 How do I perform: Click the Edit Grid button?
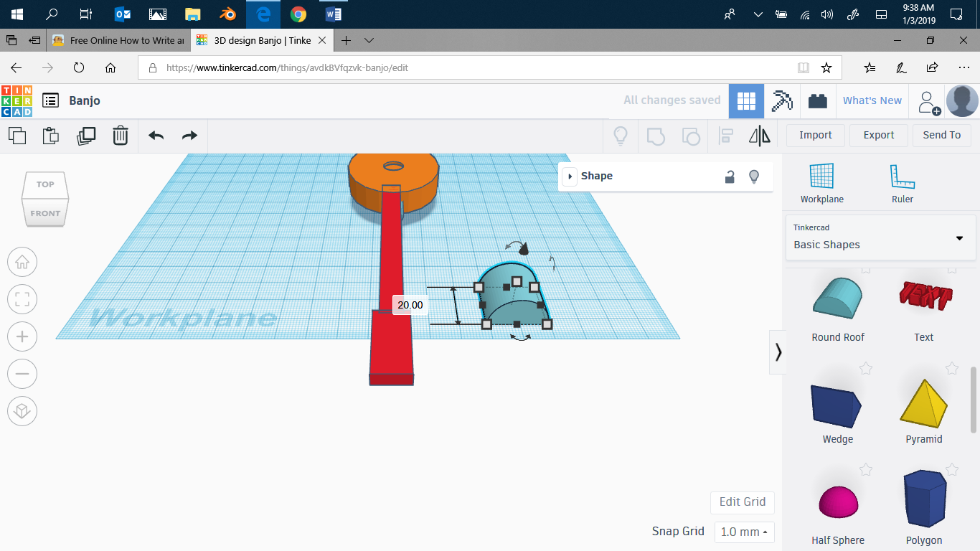(743, 502)
